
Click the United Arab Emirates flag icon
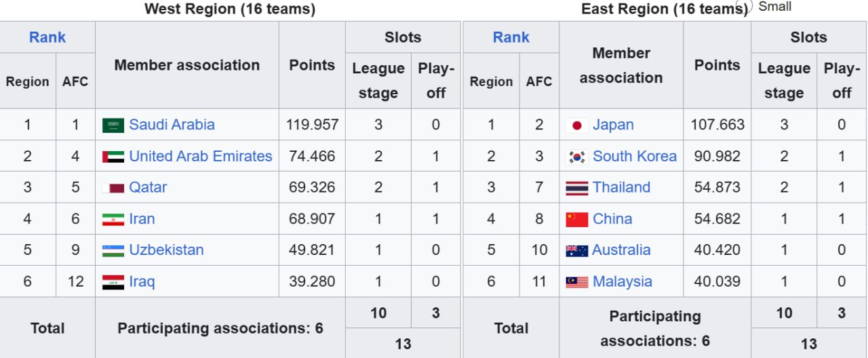[113, 157]
